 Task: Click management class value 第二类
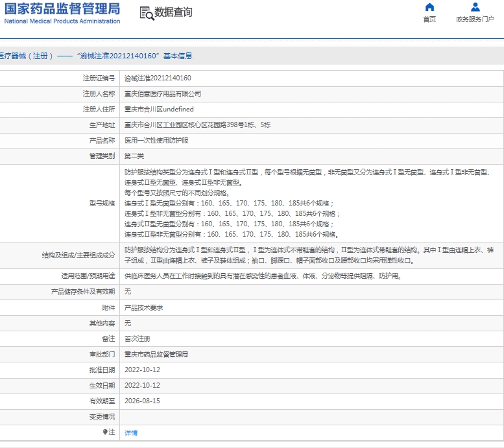click(134, 156)
